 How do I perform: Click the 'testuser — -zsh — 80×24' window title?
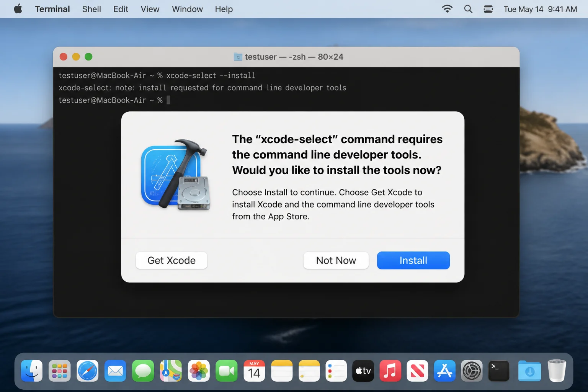pos(294,57)
